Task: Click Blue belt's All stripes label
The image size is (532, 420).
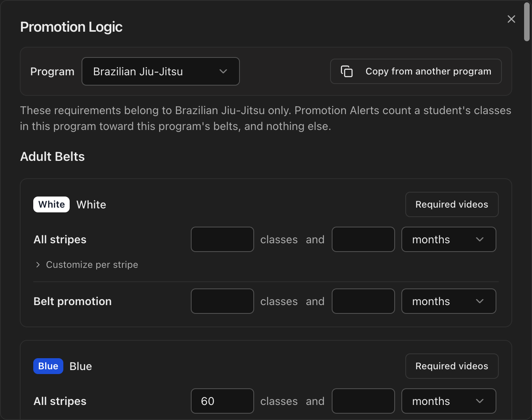Action: tap(60, 401)
